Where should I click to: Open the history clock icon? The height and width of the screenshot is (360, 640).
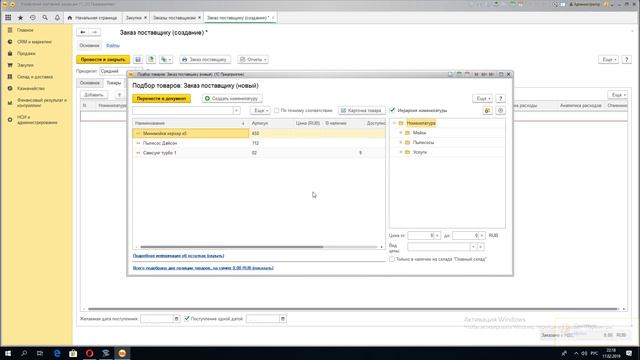33,18
